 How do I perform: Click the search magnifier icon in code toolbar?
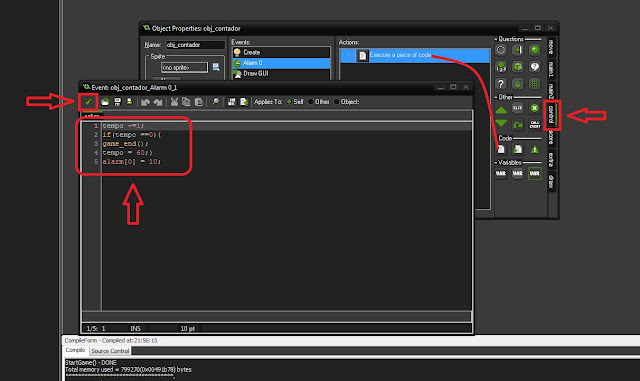click(215, 102)
